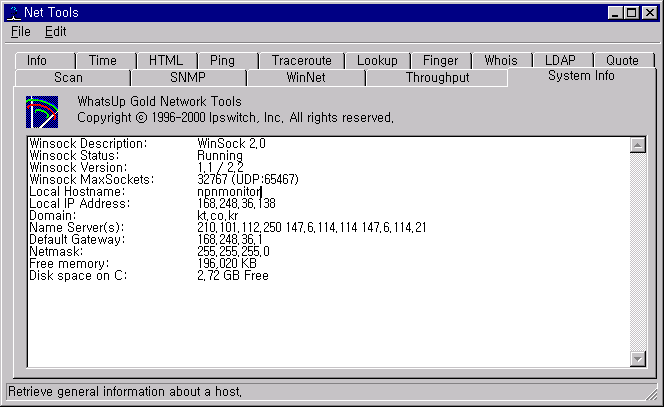
Task: Click the Ipswitch copyright notice text
Action: pyautogui.click(x=235, y=118)
